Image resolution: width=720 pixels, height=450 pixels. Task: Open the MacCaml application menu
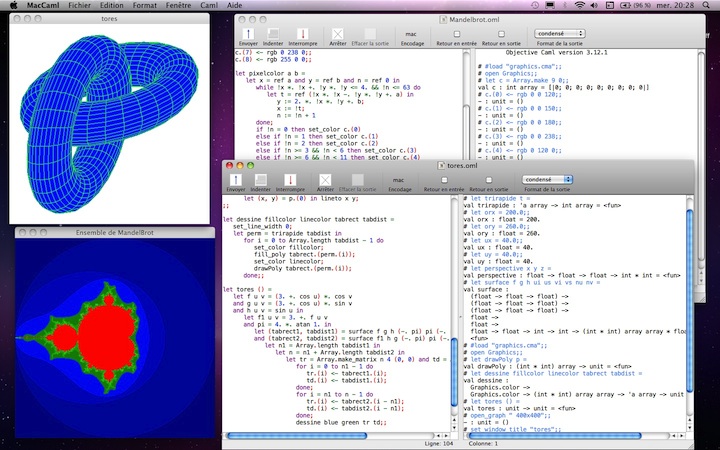click(x=43, y=6)
